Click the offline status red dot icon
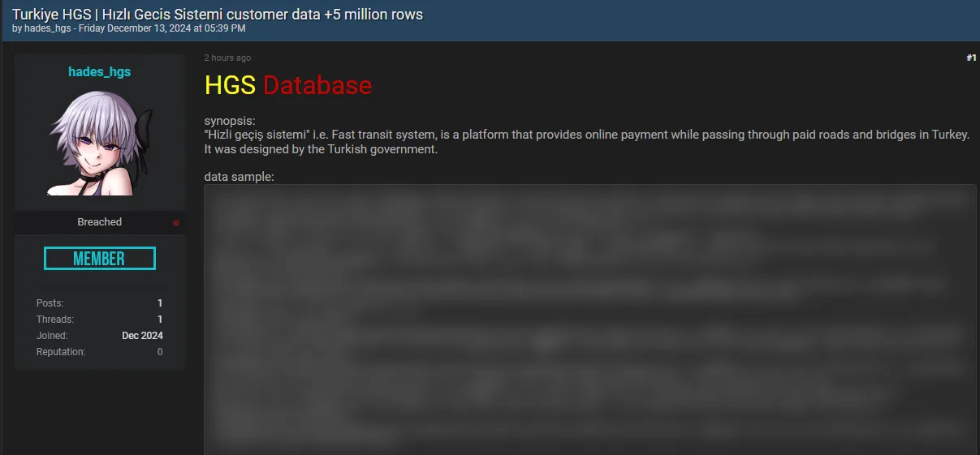The width and height of the screenshot is (980, 455). (x=176, y=223)
